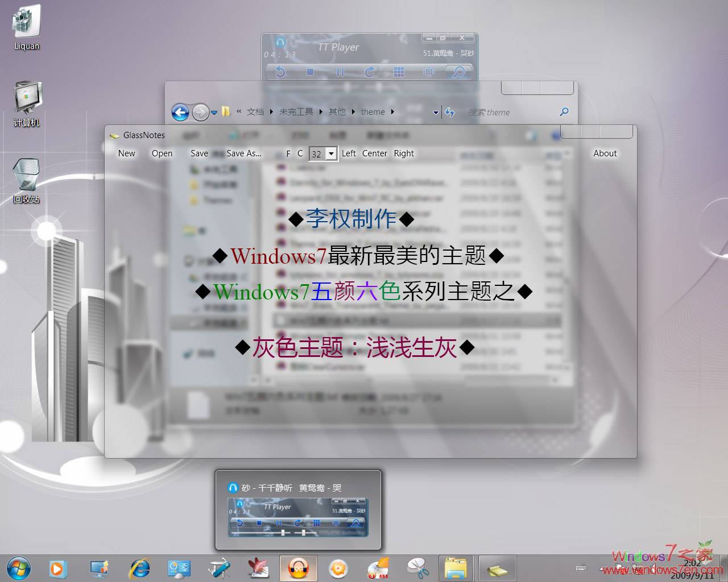This screenshot has height=582, width=728.
Task: Select the 计算机 desktop icon
Action: [27, 105]
